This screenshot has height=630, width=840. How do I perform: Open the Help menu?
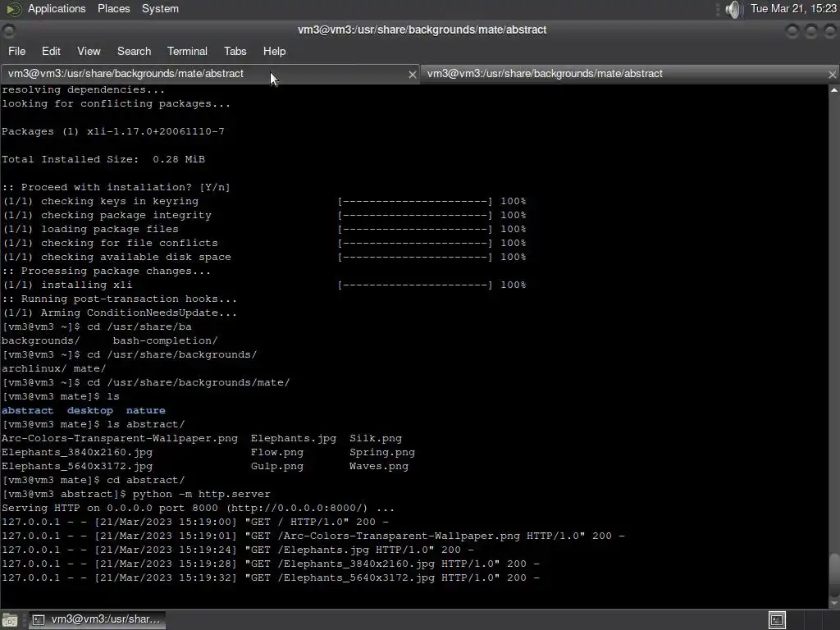pos(274,51)
